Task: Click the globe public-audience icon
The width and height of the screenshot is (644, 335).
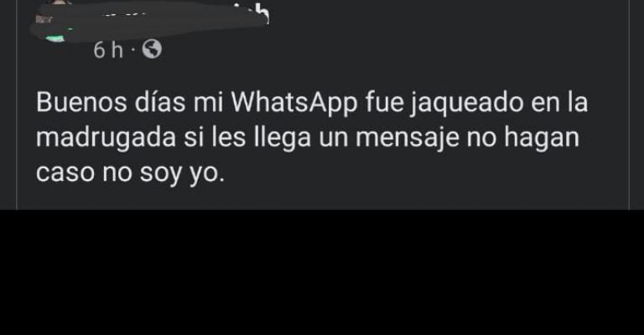Action: pos(152,49)
